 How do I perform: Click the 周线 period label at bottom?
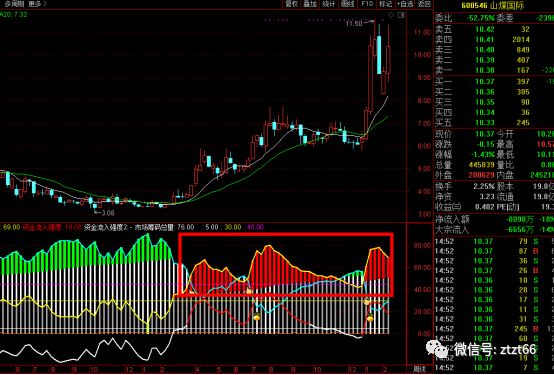[420, 369]
